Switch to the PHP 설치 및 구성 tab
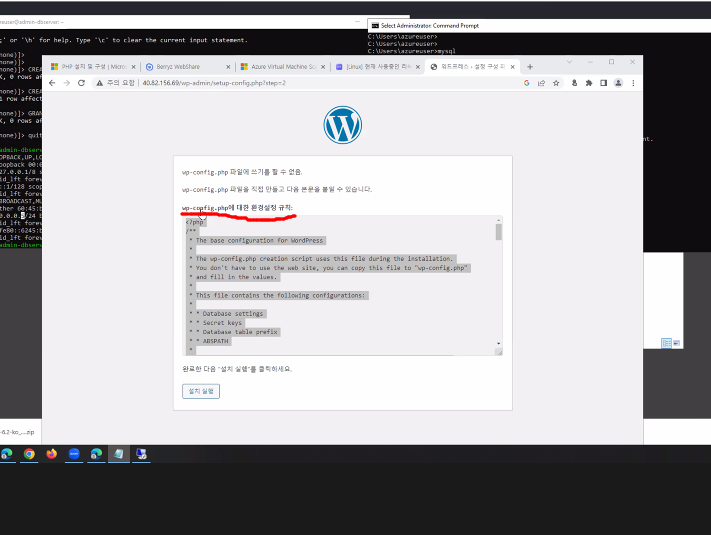The width and height of the screenshot is (711, 535). point(93,67)
